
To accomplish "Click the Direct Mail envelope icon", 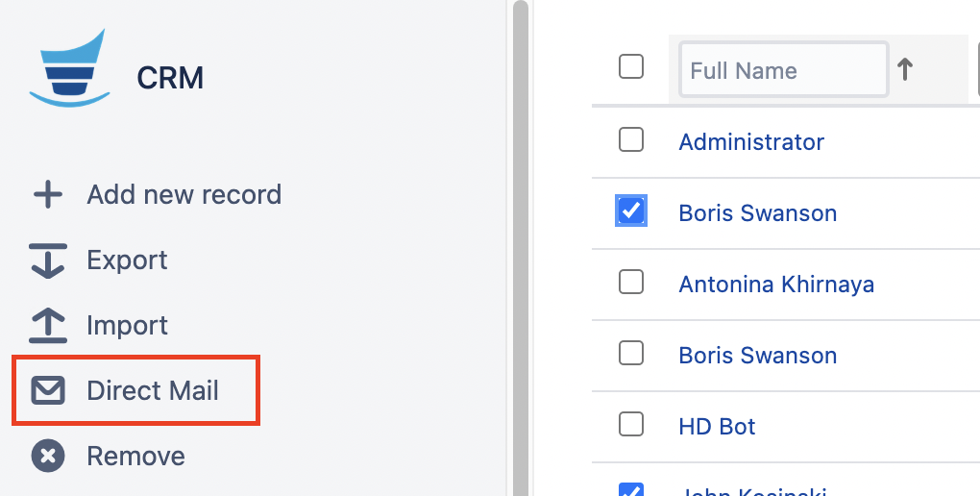I will 48,391.
